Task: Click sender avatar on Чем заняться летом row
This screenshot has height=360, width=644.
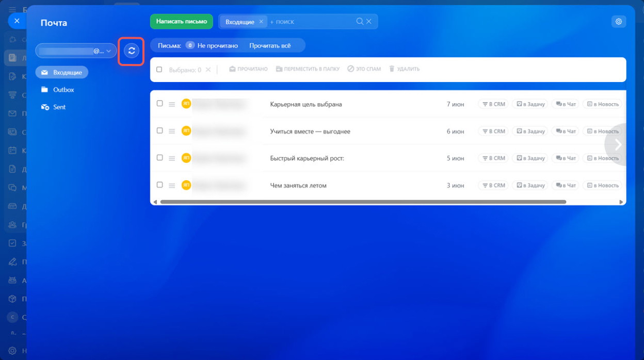Action: pos(186,185)
